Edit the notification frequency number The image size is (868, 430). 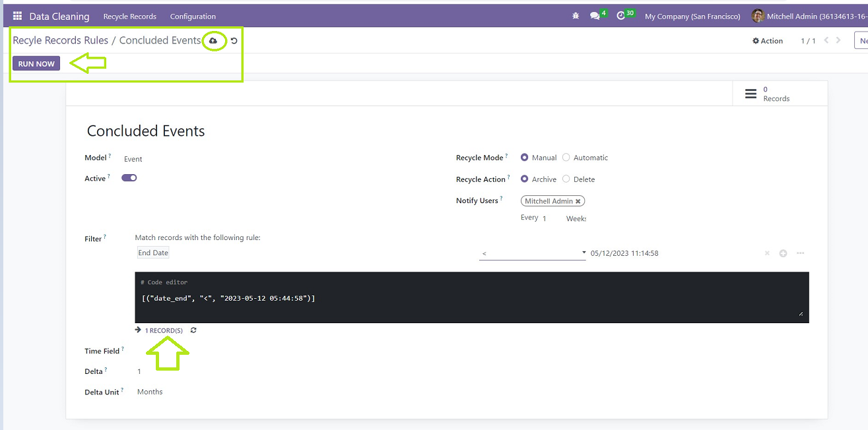545,218
